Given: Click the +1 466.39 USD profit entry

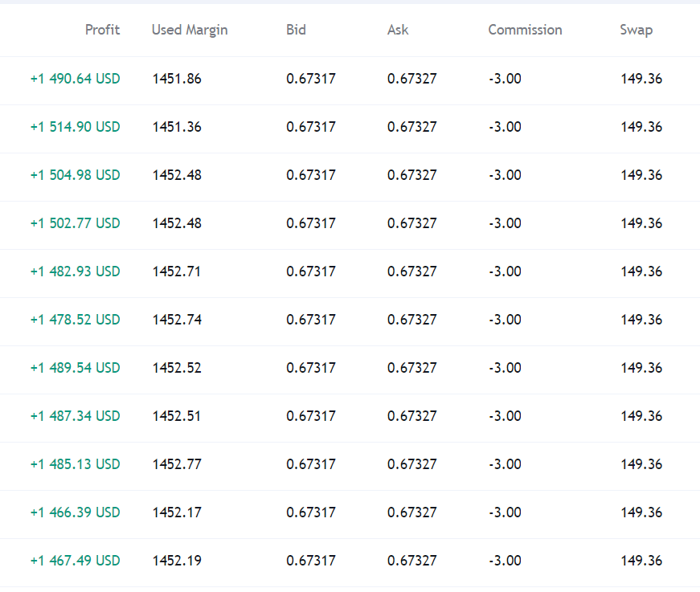Looking at the screenshot, I should pos(75,512).
